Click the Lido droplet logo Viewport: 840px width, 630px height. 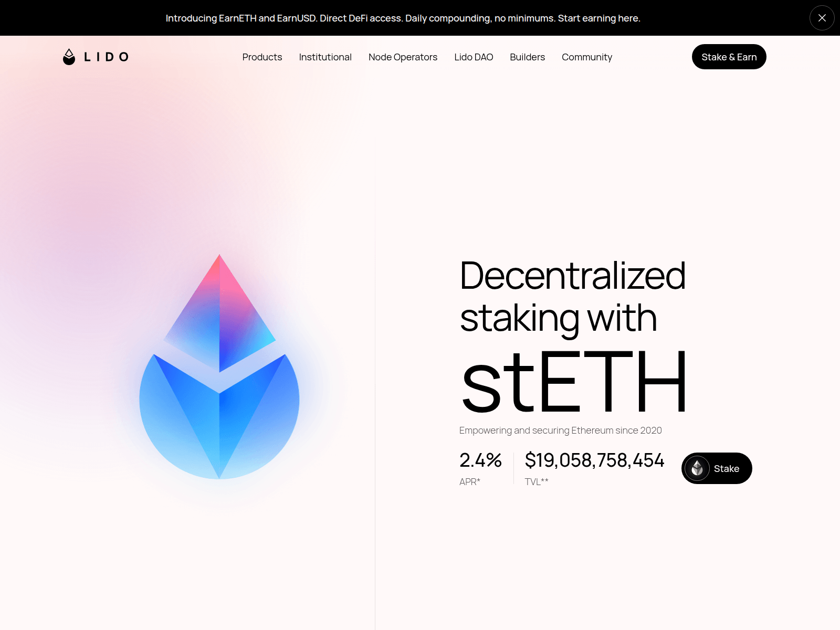pos(69,56)
